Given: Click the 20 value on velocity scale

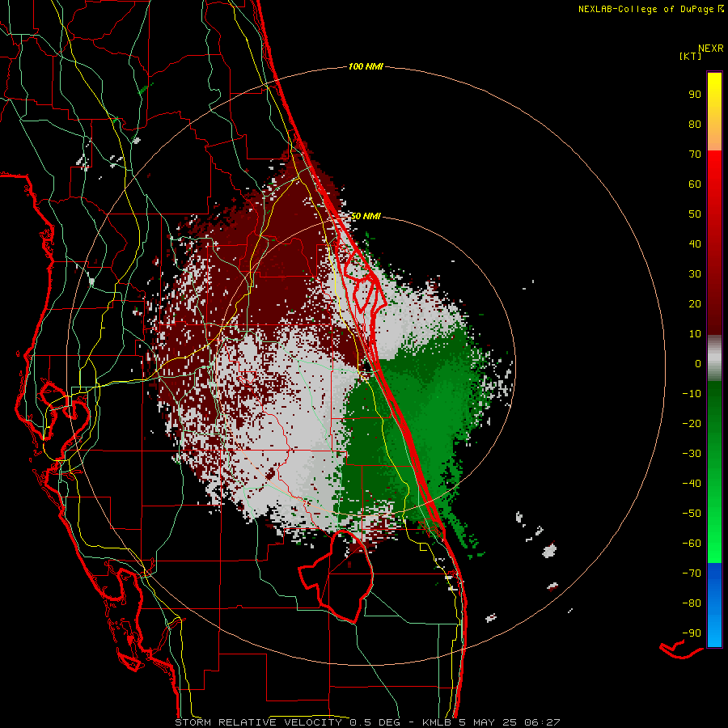Looking at the screenshot, I should pos(695,303).
